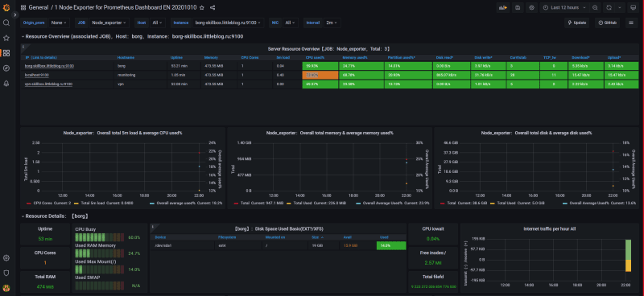Open the Alerting bell icon
This screenshot has height=296, width=644.
(x=6, y=84)
